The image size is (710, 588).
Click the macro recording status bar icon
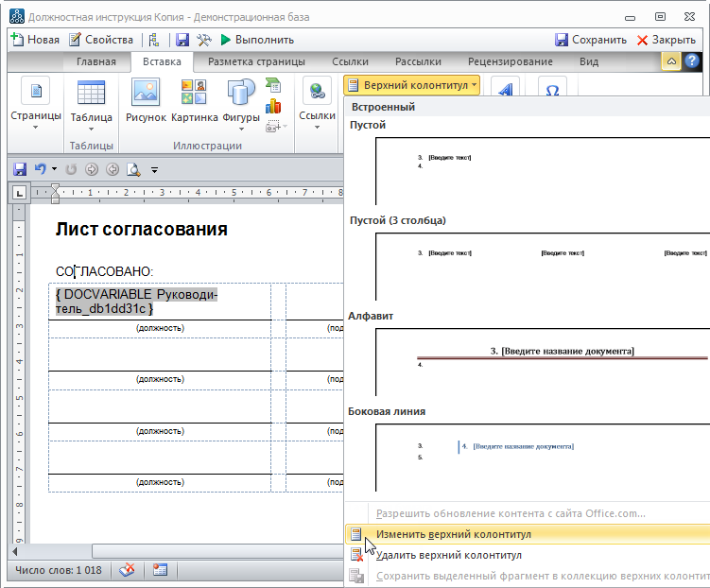160,570
